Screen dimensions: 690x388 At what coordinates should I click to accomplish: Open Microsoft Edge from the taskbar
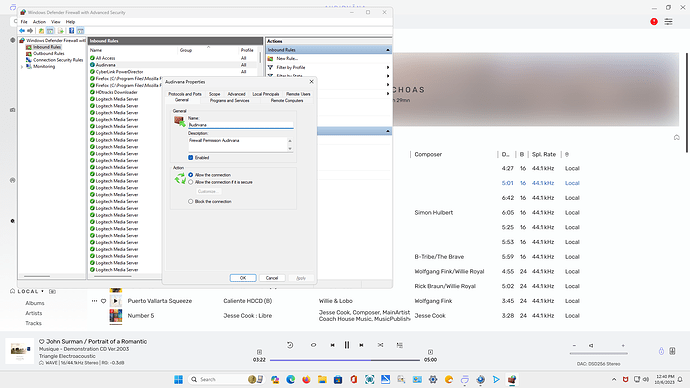click(x=290, y=379)
